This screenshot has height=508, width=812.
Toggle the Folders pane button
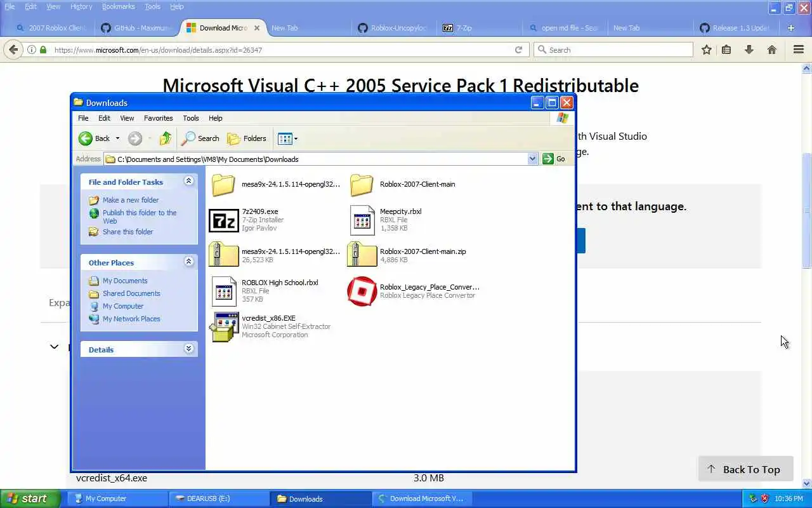pos(247,138)
